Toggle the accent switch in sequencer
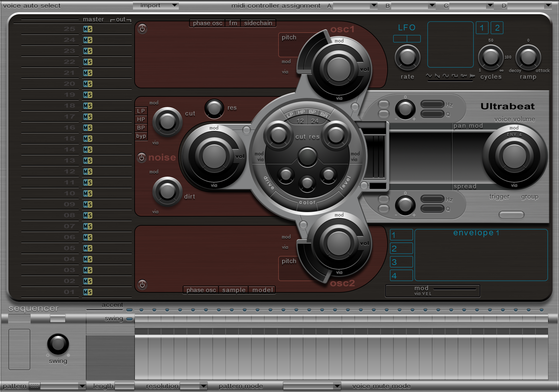The width and height of the screenshot is (559, 392). click(x=129, y=310)
